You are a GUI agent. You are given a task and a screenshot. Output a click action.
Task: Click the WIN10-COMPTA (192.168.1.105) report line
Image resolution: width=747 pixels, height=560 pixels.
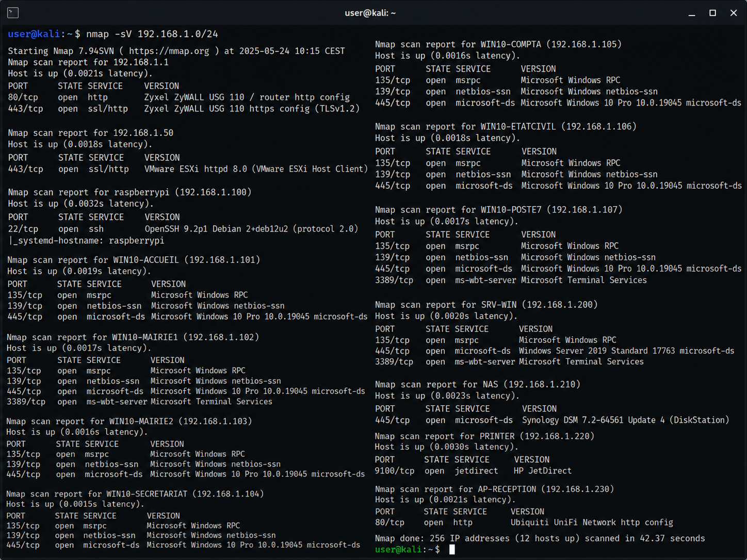[498, 44]
